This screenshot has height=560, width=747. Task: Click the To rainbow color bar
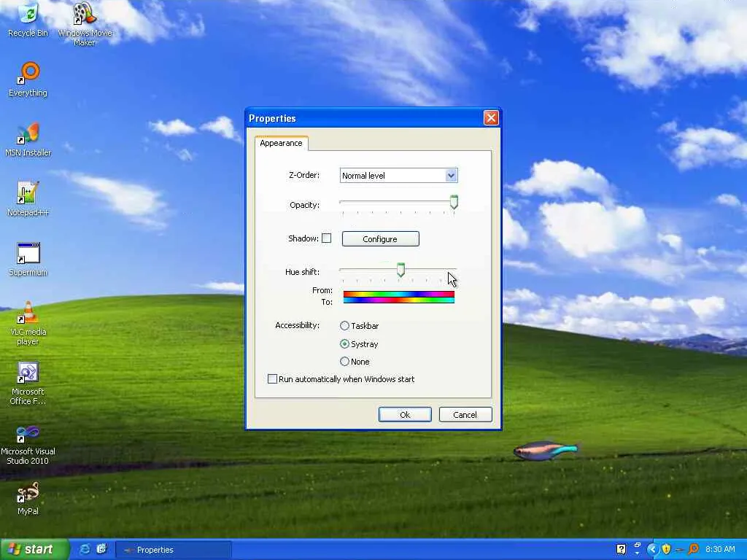399,300
